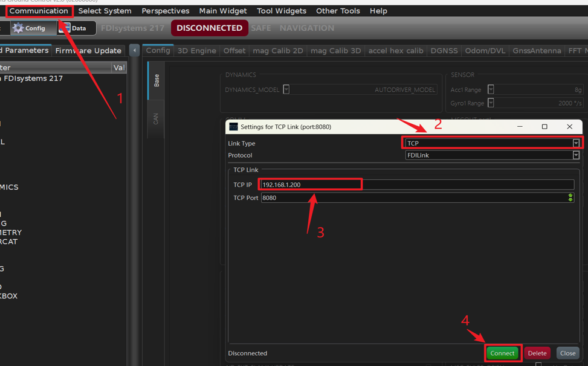Switch to the DGNSS tab
588x366 pixels.
point(444,51)
